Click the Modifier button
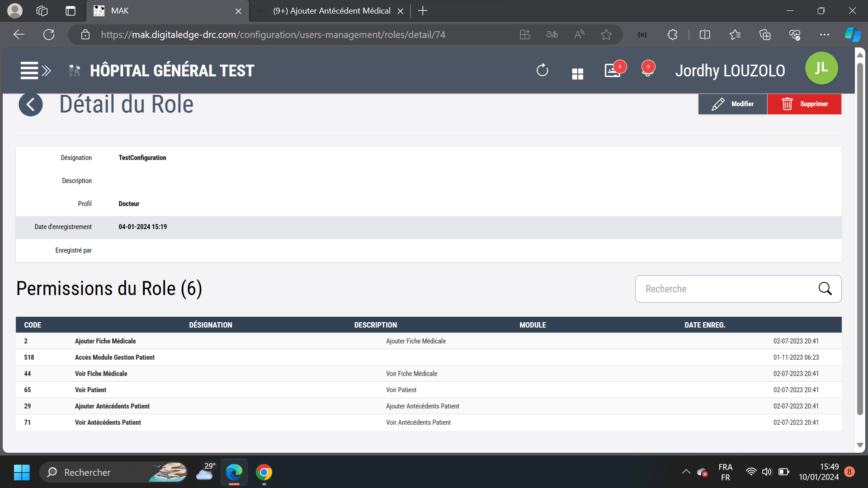 (732, 104)
